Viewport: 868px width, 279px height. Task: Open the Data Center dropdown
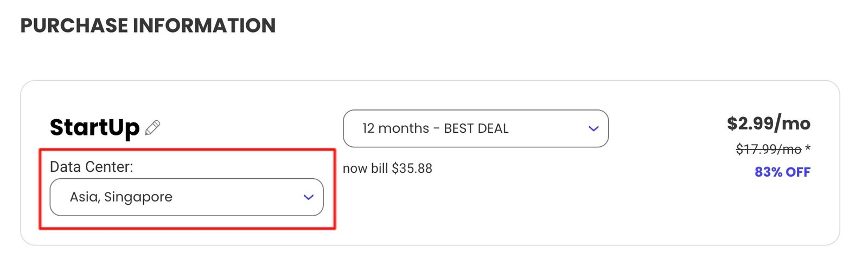(187, 197)
